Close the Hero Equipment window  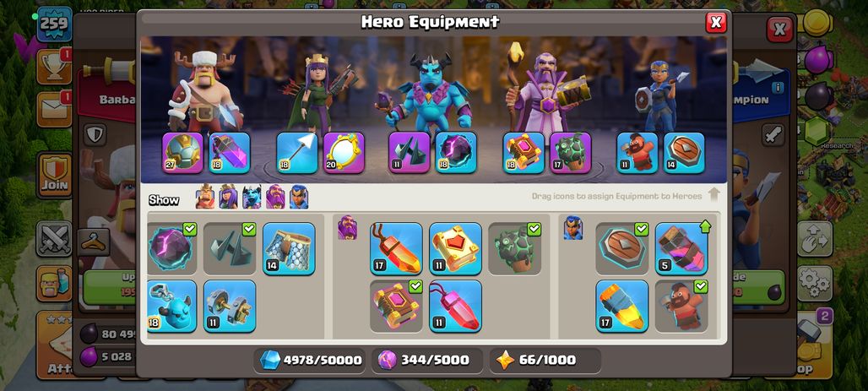[716, 22]
